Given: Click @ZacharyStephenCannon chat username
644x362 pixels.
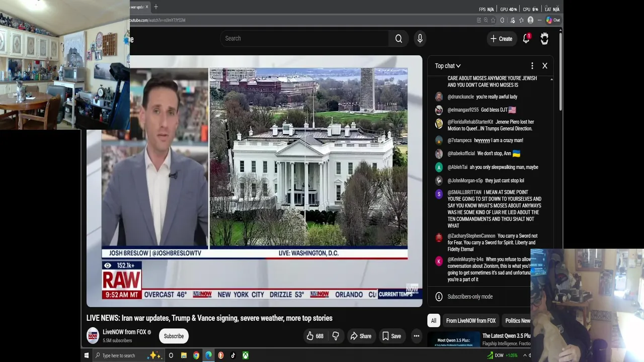Looking at the screenshot, I should point(471,236).
